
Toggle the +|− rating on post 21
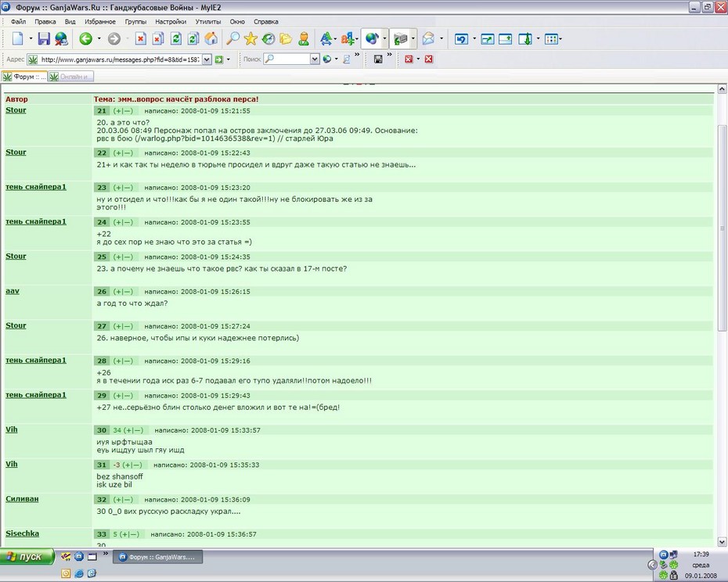click(123, 111)
